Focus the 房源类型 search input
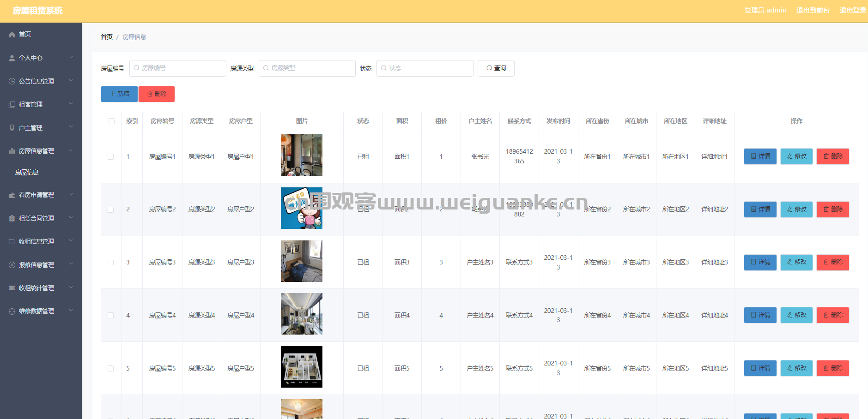Screen dimensions: 868x419 (307, 68)
